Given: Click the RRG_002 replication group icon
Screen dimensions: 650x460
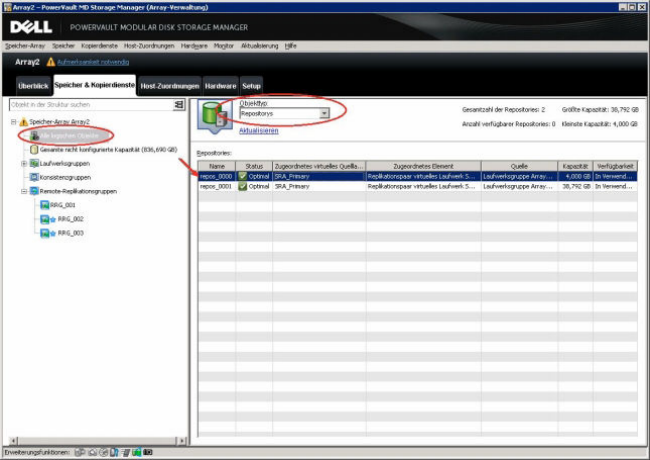Looking at the screenshot, I should (44, 219).
